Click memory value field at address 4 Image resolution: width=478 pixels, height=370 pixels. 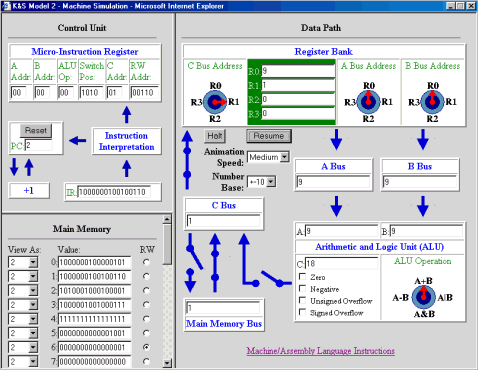(x=94, y=319)
